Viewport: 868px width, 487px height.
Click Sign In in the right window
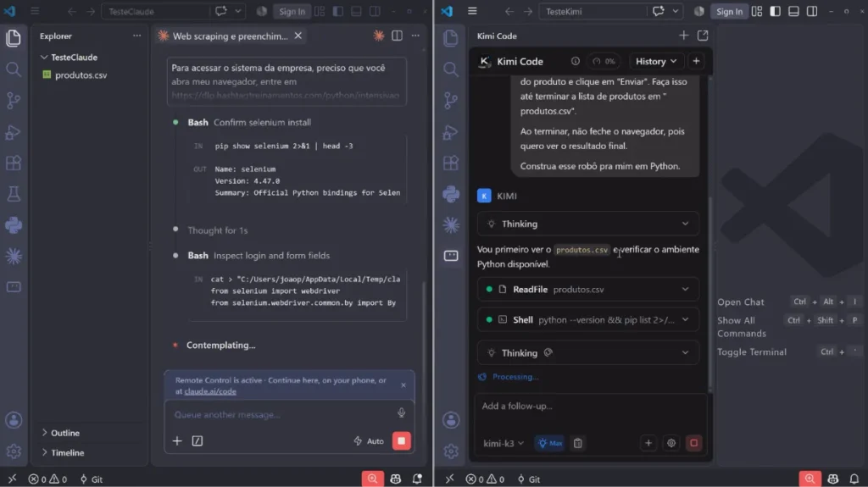pyautogui.click(x=729, y=11)
